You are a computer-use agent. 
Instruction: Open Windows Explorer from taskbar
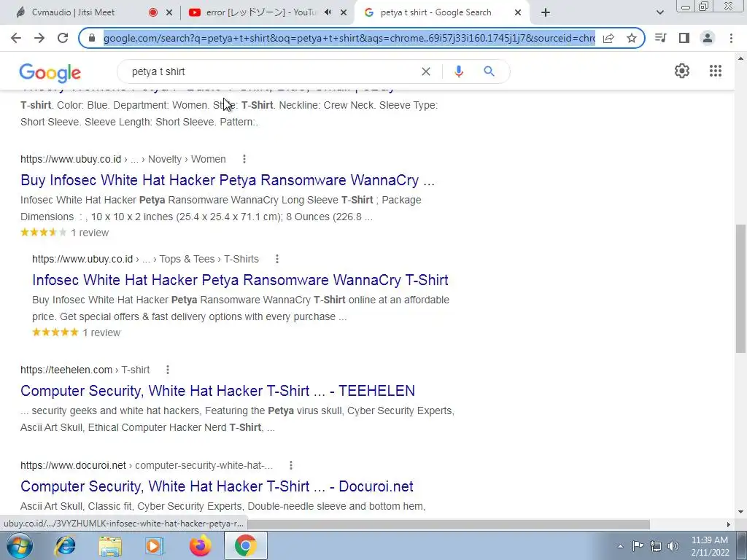(x=110, y=545)
